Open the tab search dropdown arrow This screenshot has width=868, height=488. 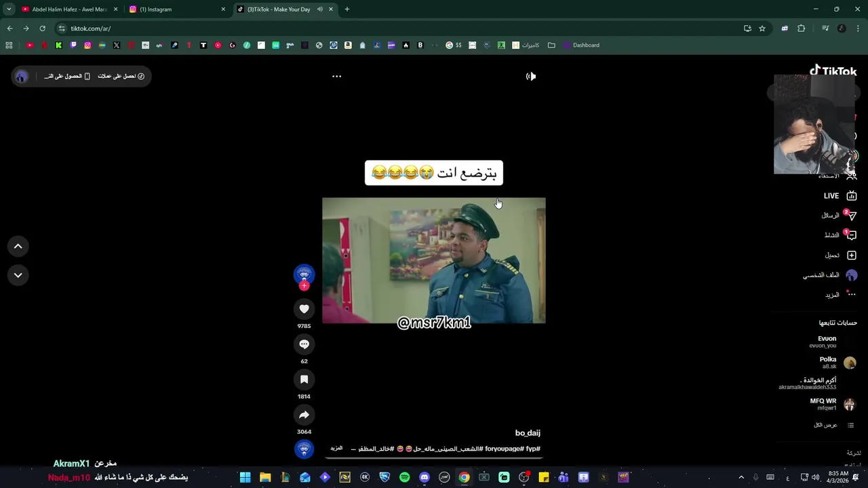[x=9, y=9]
